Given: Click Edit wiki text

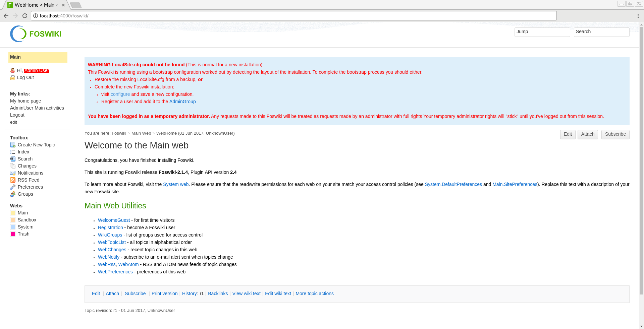Looking at the screenshot, I should coord(278,293).
